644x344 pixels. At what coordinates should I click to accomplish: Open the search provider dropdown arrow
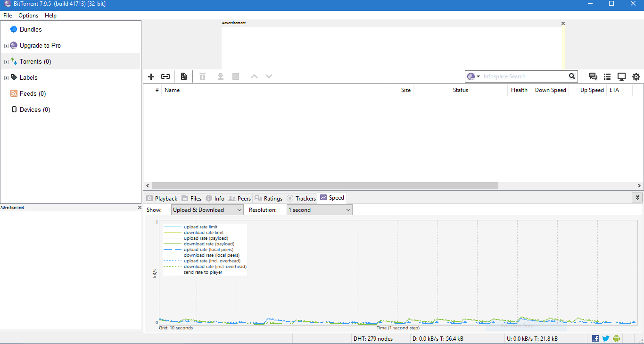[478, 76]
